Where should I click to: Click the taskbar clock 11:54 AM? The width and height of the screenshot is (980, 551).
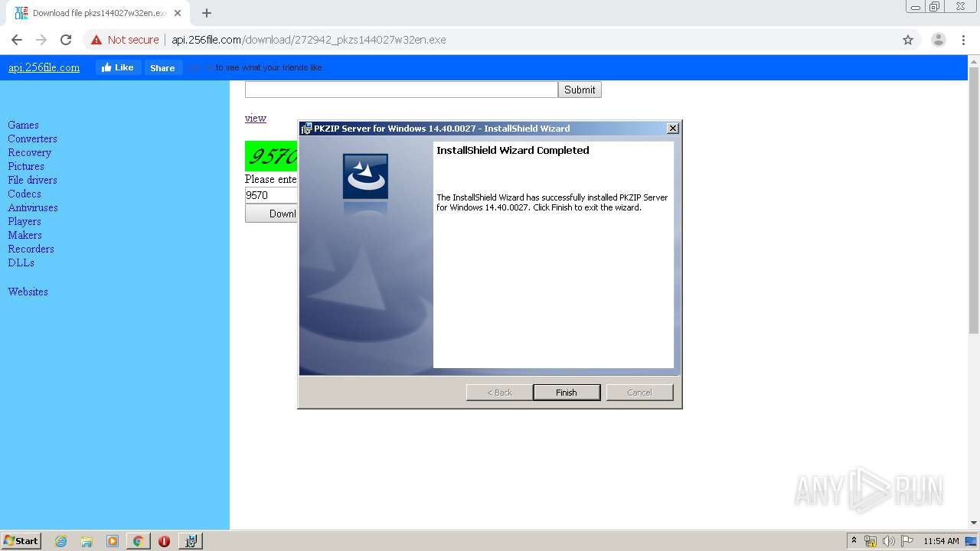click(941, 541)
